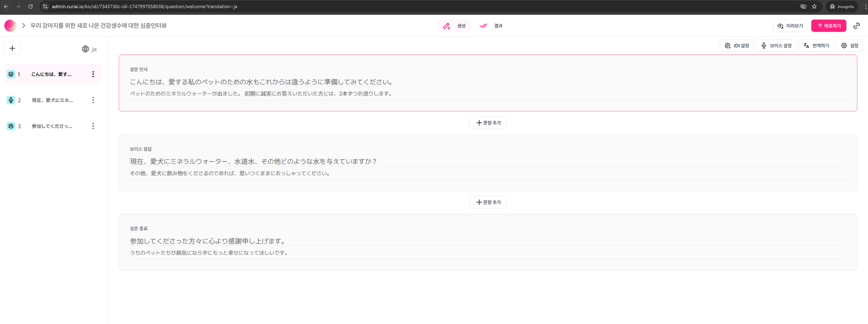This screenshot has height=324, width=868.
Task: Click the site info icon in address bar
Action: pyautogui.click(x=45, y=6)
